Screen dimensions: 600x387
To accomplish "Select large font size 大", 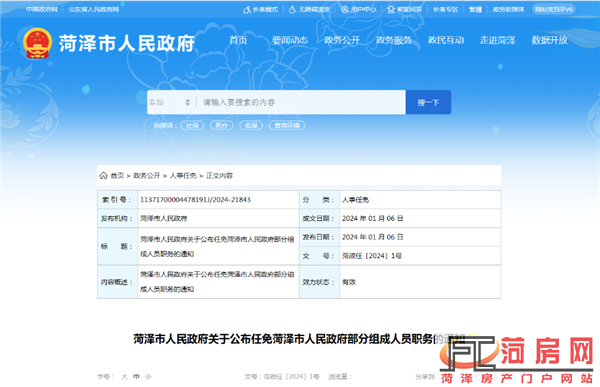I will pos(124,377).
